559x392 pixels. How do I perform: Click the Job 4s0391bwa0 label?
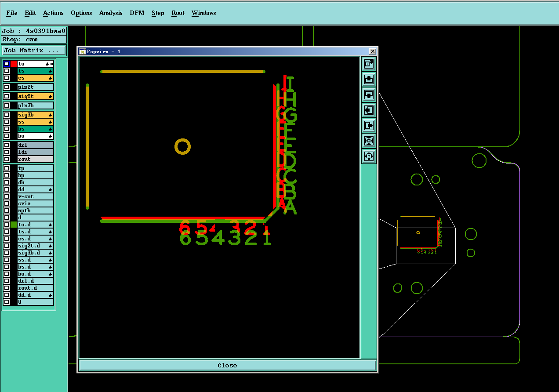34,31
